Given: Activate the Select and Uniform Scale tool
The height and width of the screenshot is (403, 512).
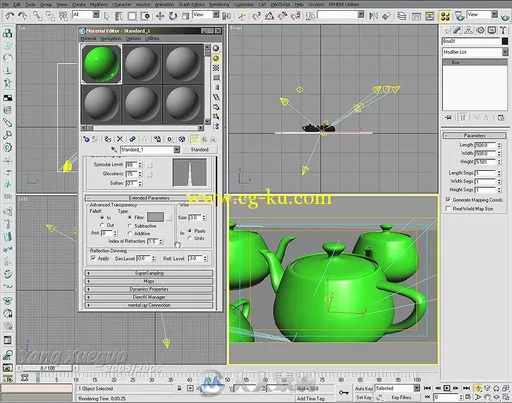Looking at the screenshot, I should coord(186,16).
